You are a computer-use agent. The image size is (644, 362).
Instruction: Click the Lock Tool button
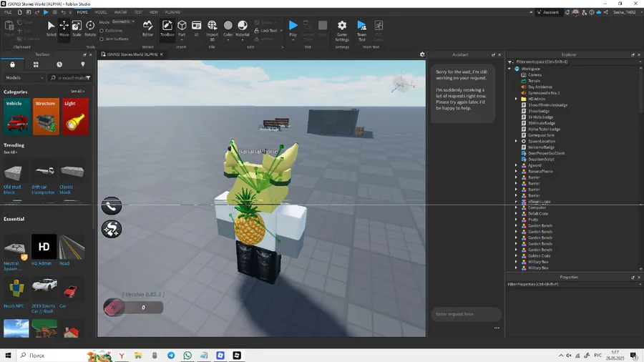click(266, 31)
